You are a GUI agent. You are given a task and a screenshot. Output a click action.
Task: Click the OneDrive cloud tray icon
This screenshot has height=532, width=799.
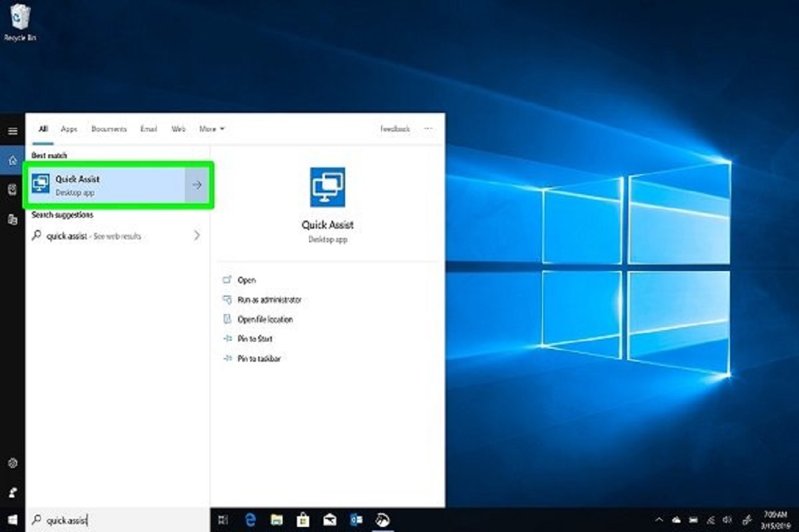[x=676, y=520]
